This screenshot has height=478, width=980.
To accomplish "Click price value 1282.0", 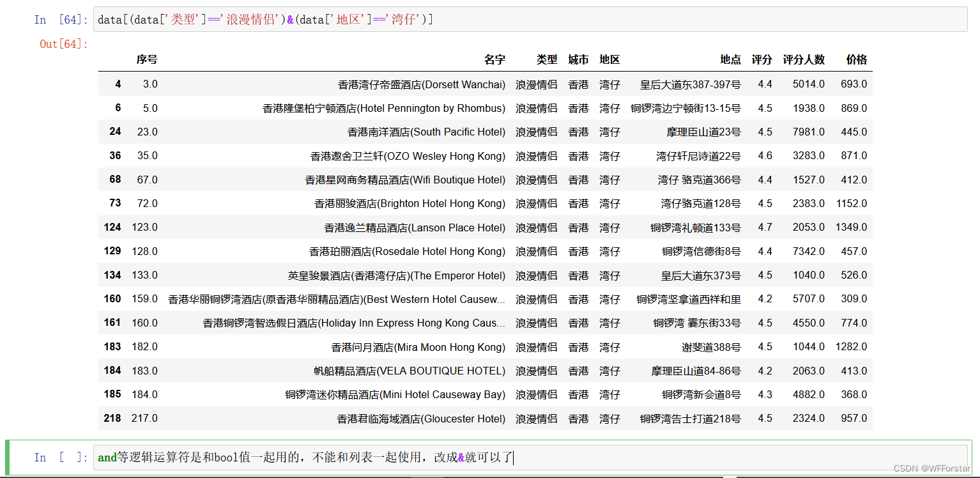I will coord(852,347).
